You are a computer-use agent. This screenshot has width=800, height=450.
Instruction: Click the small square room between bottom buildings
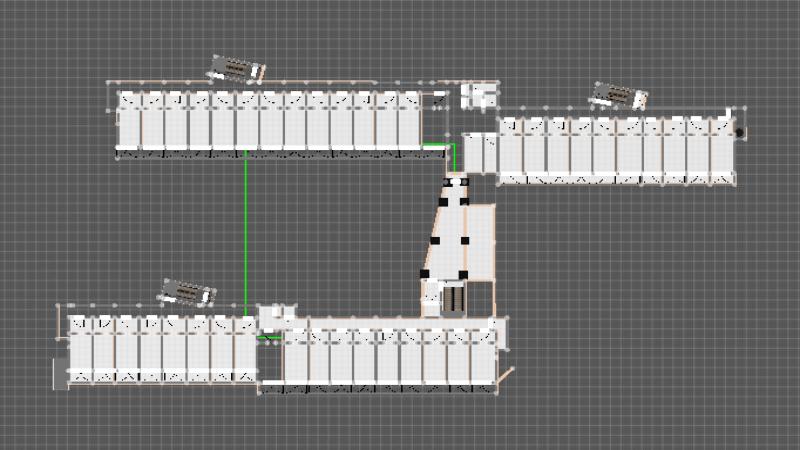click(270, 318)
